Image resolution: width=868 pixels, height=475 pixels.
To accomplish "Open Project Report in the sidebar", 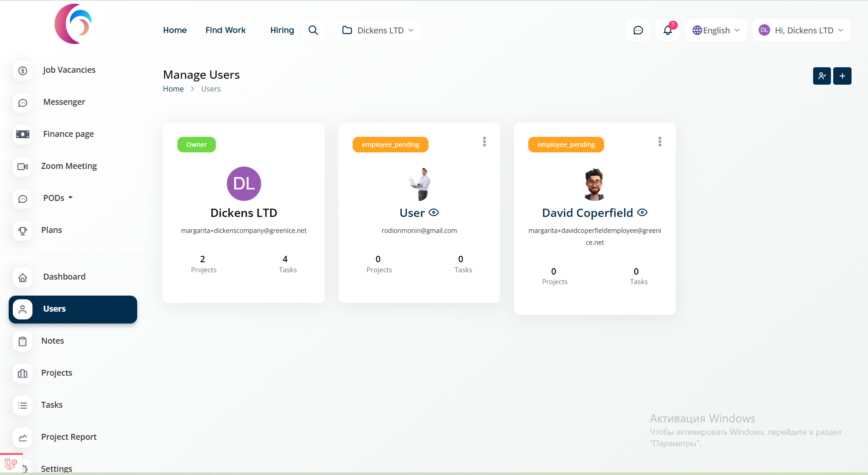I will pos(69,437).
